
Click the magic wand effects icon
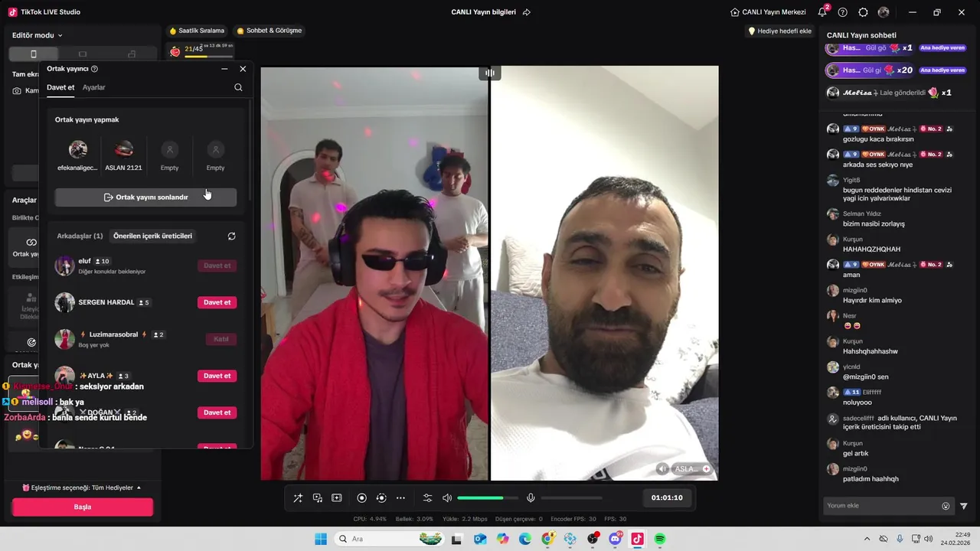[x=298, y=498]
